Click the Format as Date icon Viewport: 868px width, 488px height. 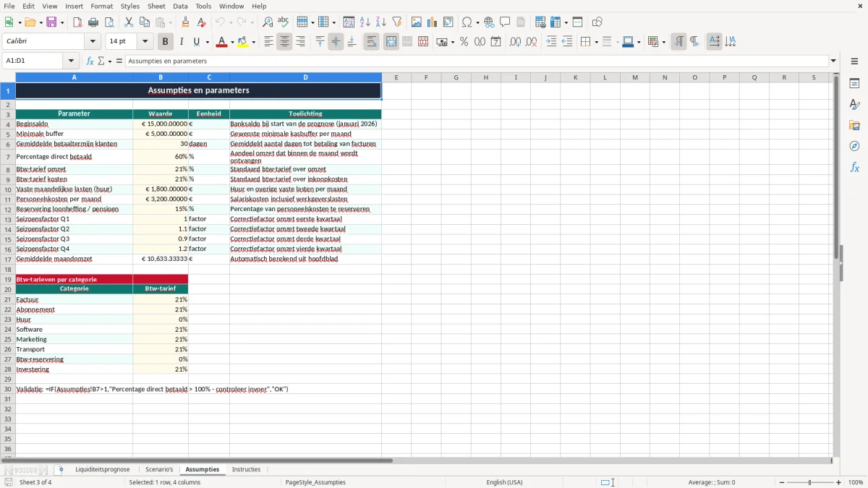click(496, 42)
